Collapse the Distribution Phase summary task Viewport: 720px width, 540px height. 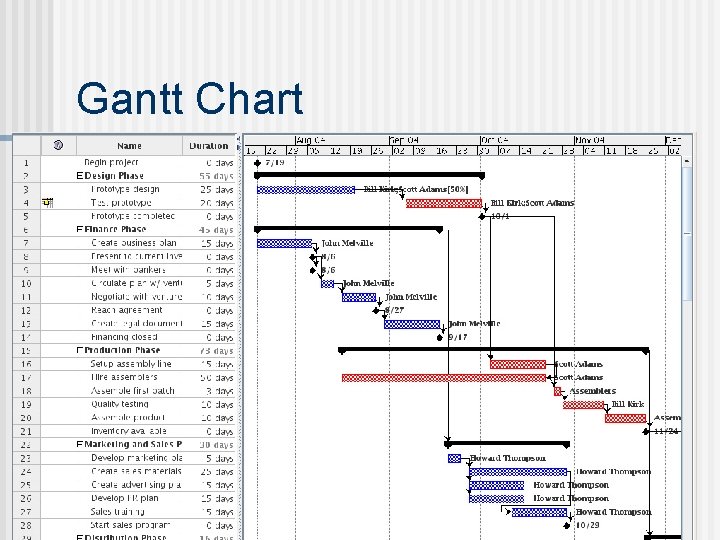pos(80,537)
